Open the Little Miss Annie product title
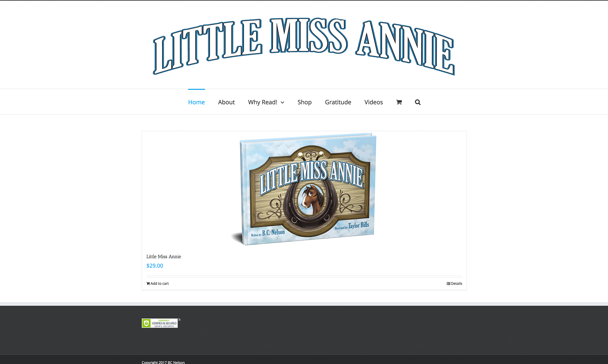This screenshot has height=364, width=608. click(164, 256)
